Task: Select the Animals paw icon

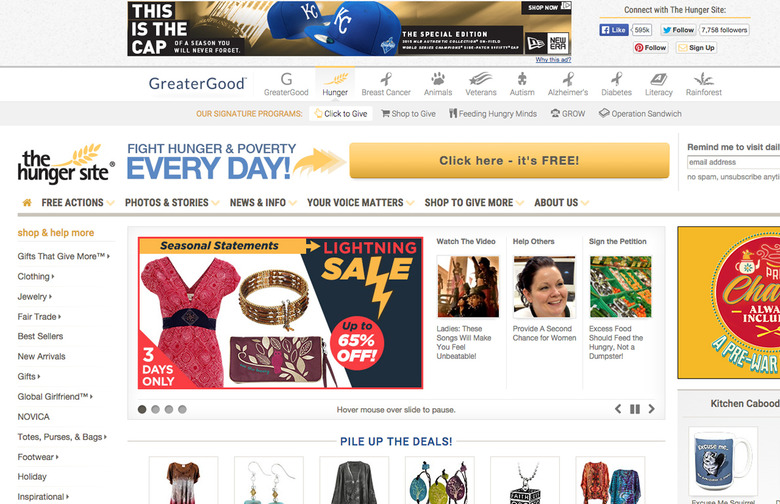Action: 438,79
